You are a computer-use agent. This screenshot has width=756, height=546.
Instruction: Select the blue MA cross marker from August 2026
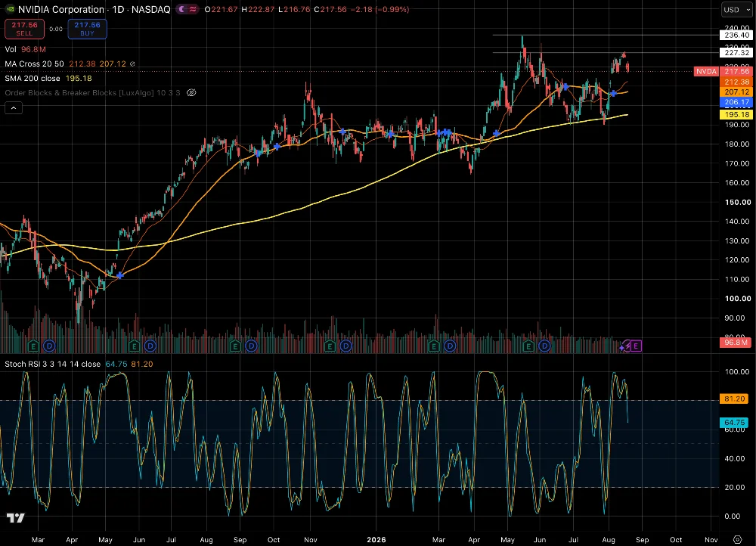tap(614, 93)
